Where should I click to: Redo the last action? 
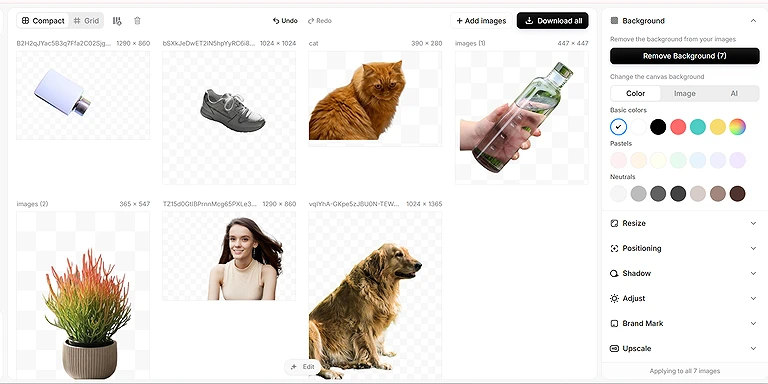tap(320, 21)
